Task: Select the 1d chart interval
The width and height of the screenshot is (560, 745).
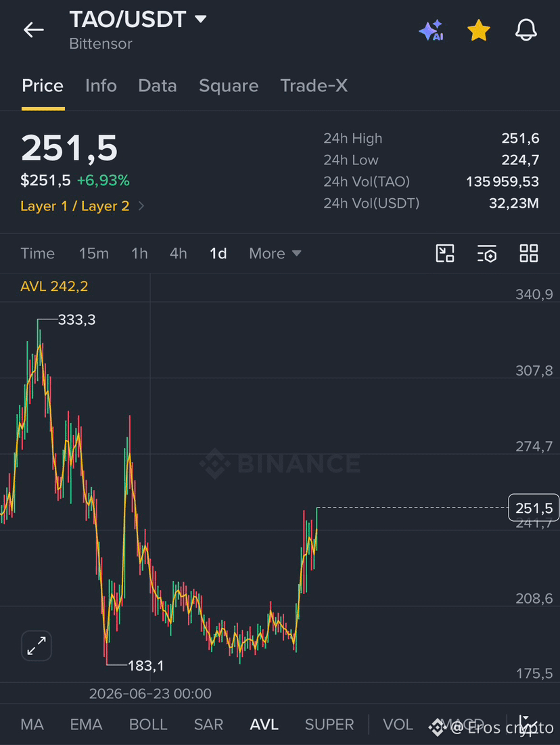Action: [218, 253]
